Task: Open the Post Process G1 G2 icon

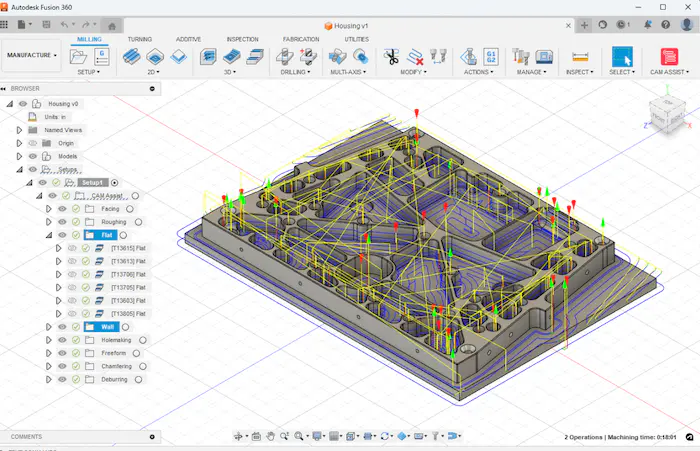Action: [x=491, y=57]
